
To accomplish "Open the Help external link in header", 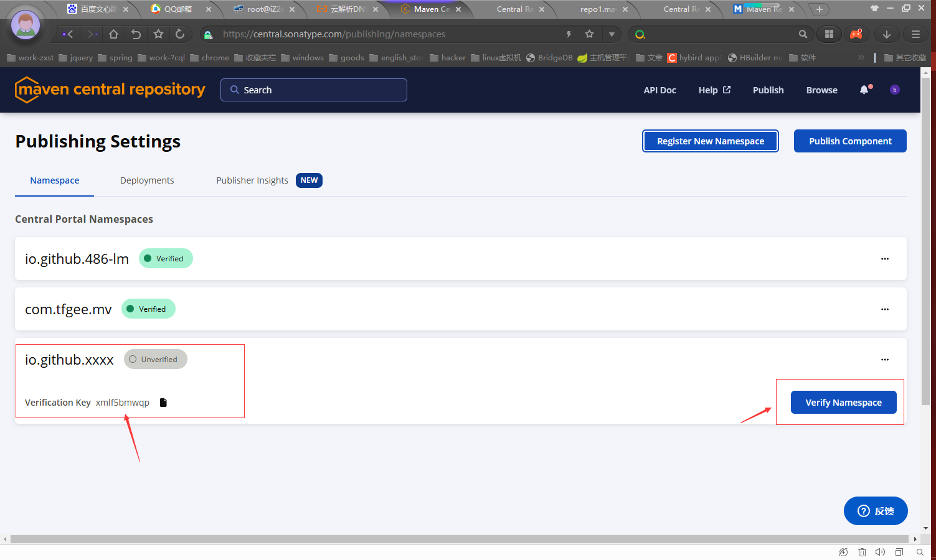I will pyautogui.click(x=714, y=90).
